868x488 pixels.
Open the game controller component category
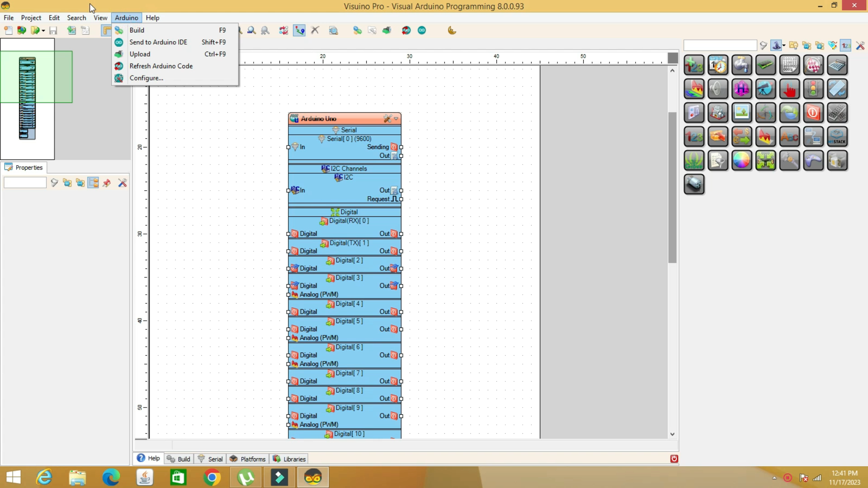[813, 160]
